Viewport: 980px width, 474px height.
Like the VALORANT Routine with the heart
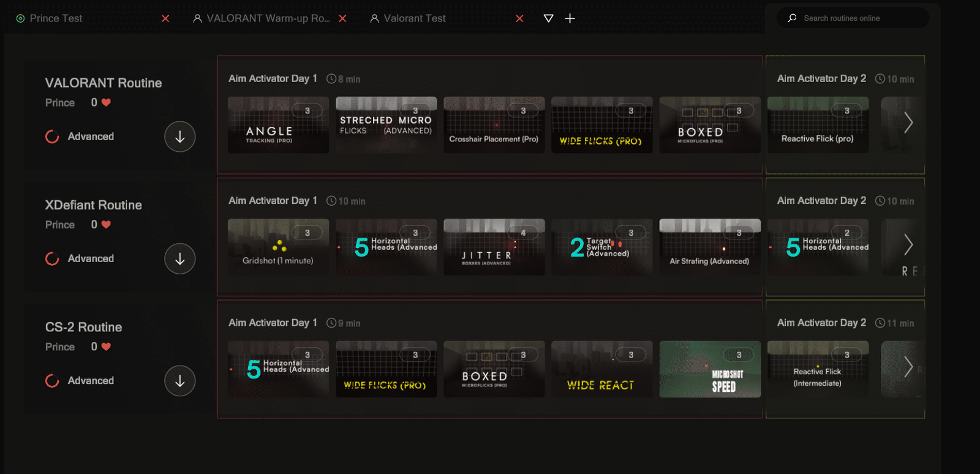tap(106, 102)
